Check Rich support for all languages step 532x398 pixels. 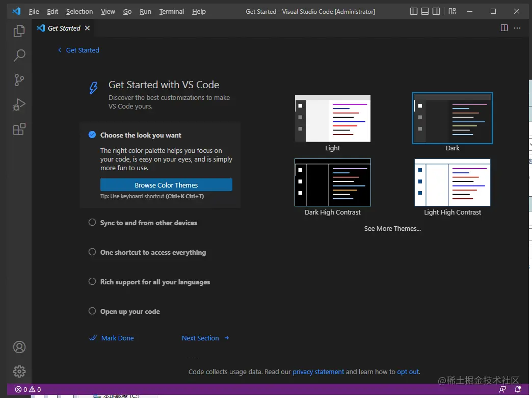point(92,281)
